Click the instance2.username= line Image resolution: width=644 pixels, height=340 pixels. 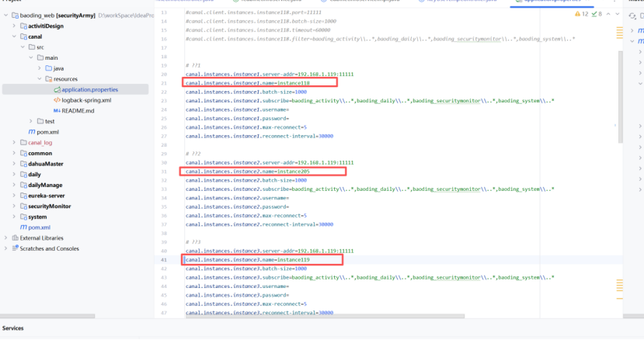point(237,198)
